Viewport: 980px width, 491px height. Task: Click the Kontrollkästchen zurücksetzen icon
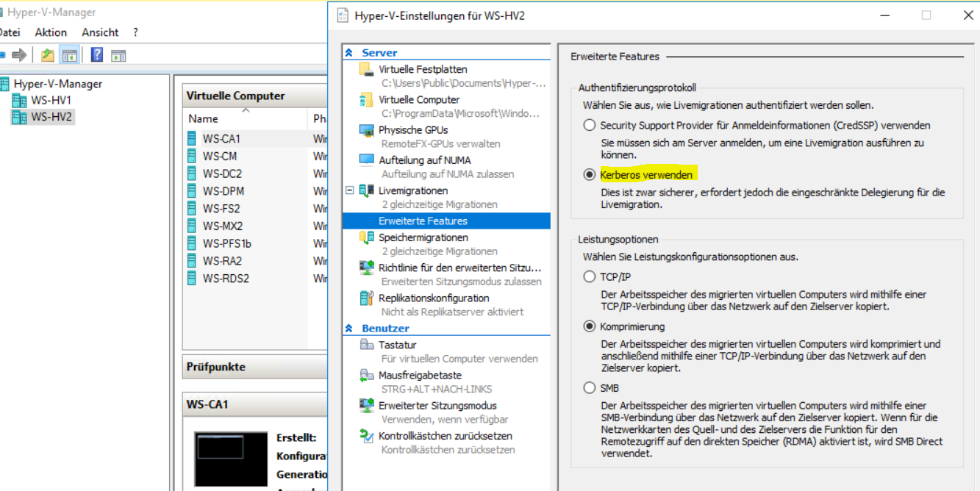coord(367,436)
